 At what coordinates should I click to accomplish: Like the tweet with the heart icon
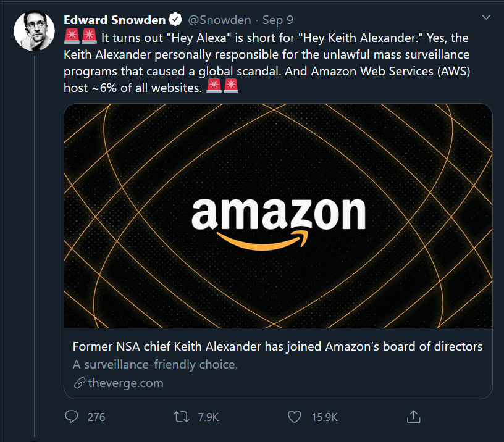(x=295, y=417)
